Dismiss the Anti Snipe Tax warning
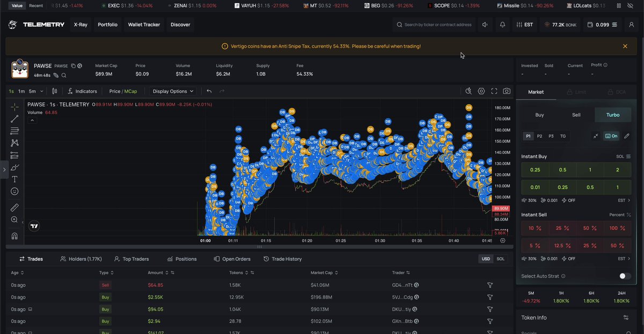 pos(625,46)
